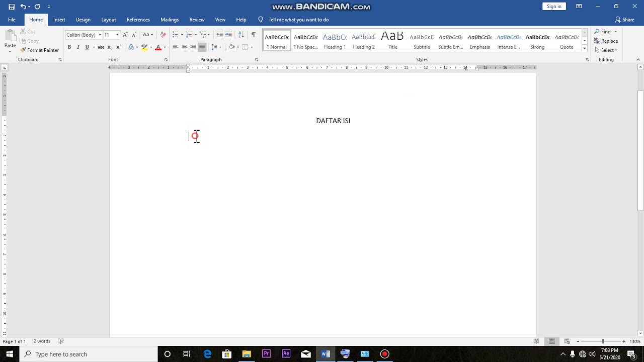
Task: Increase paragraph indent
Action: pyautogui.click(x=228, y=35)
